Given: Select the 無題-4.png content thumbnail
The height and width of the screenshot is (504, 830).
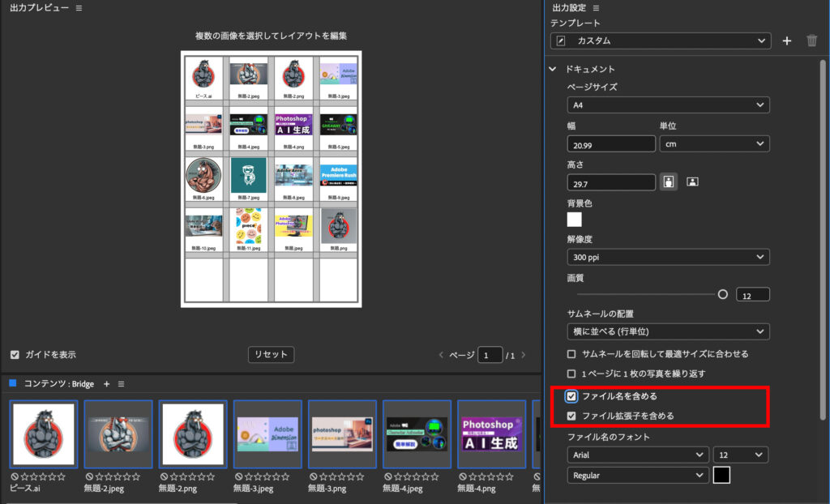Looking at the screenshot, I should (x=492, y=434).
